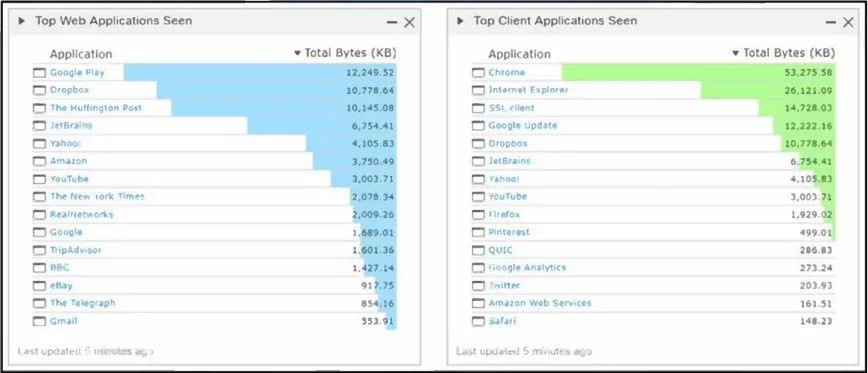Screen dimensions: 868x373
Task: Close the Top Web Applications Seen widget
Action: (409, 23)
